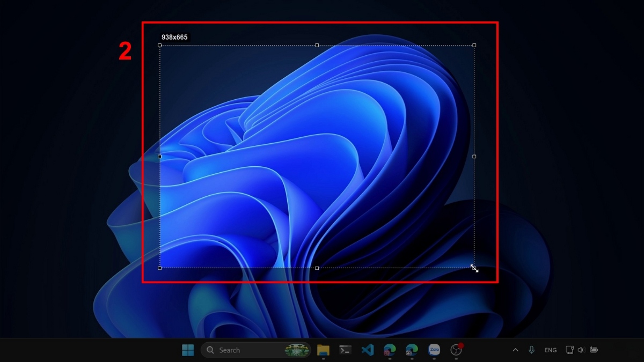The width and height of the screenshot is (644, 362).
Task: Open the Zalo app from the taskbar
Action: [x=434, y=350]
